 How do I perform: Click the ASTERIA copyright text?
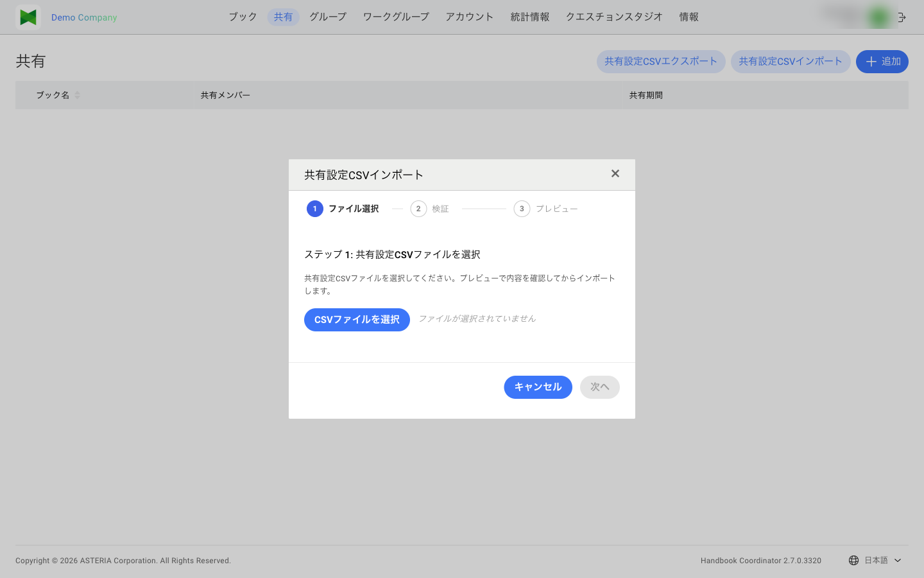tap(123, 561)
